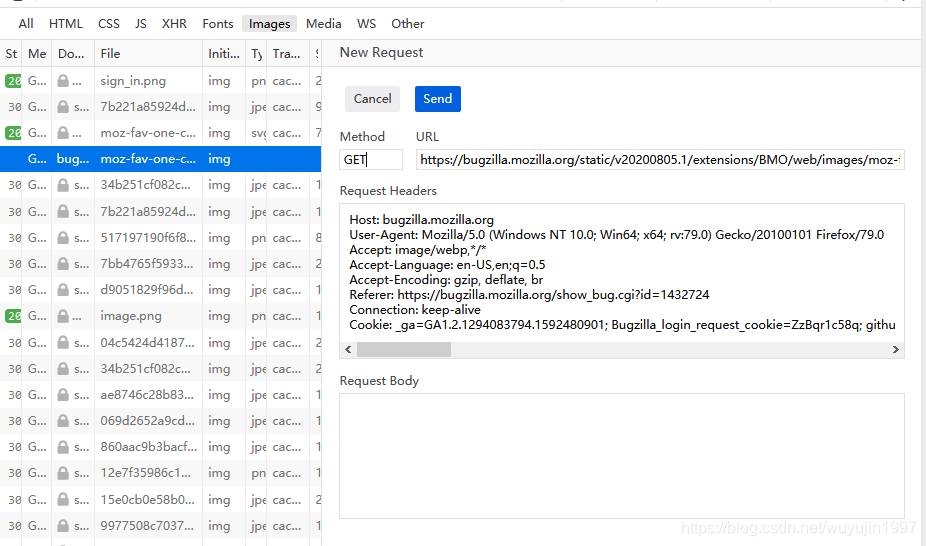Viewport: 926px width, 546px height.
Task: Edit the Method input field
Action: click(371, 159)
